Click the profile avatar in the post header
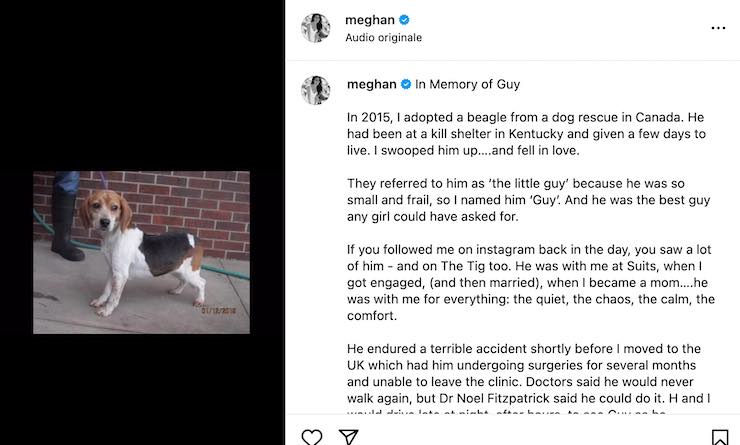The image size is (740, 445). [x=316, y=28]
